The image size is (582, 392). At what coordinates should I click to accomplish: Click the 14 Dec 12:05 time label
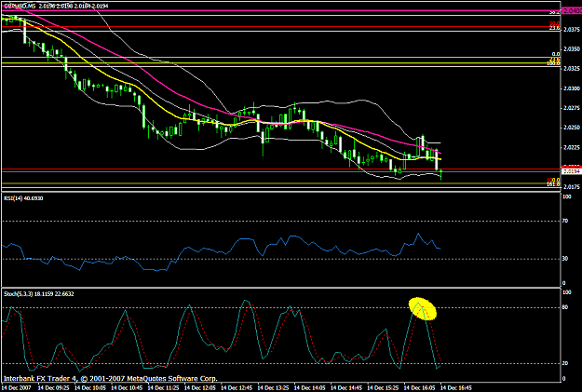click(199, 388)
